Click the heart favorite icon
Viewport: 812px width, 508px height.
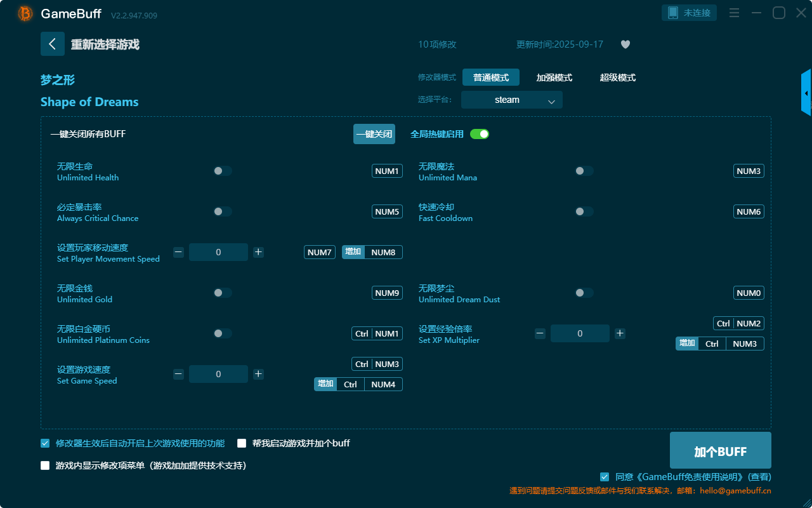pos(625,44)
